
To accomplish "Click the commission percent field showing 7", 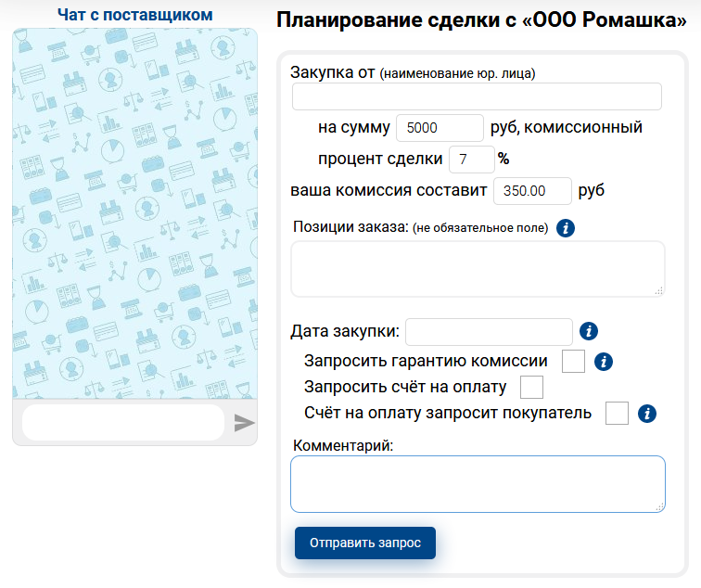I will 471,160.
